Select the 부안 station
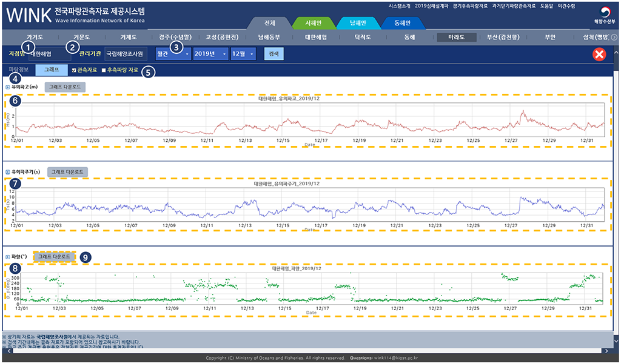This screenshot has height=364, width=621. pyautogui.click(x=549, y=37)
